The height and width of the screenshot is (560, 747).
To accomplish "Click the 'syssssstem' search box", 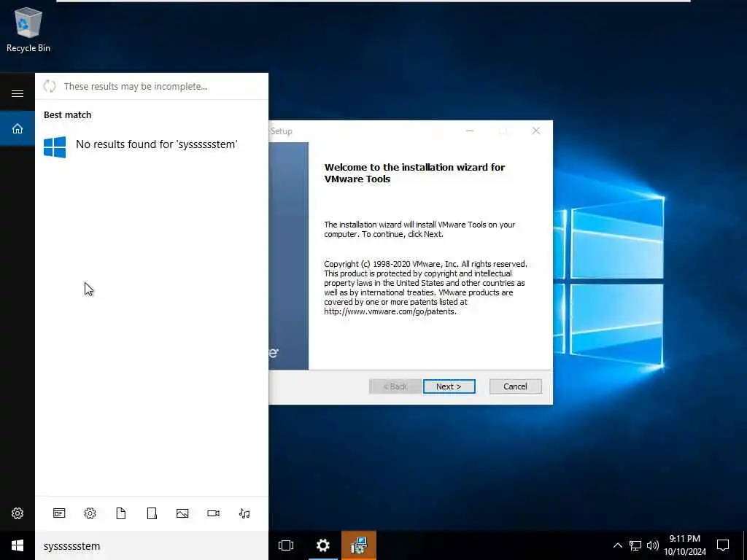I will 152,545.
